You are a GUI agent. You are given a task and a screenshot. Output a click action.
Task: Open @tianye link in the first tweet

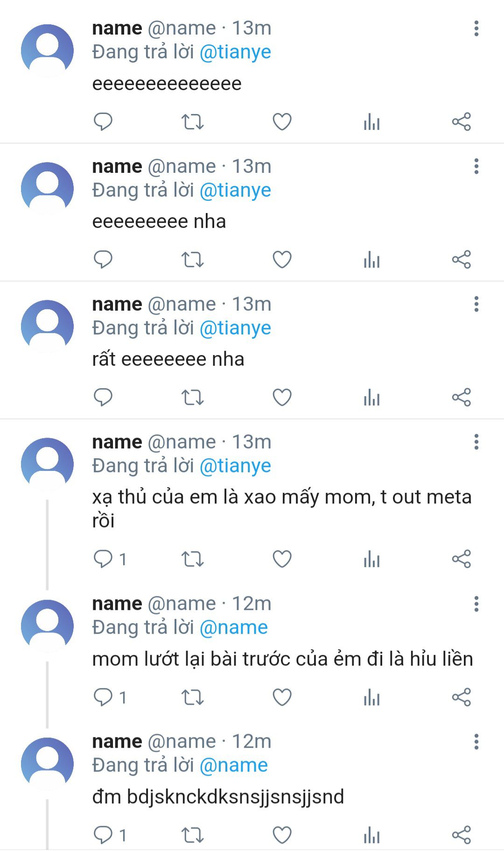[x=235, y=52]
